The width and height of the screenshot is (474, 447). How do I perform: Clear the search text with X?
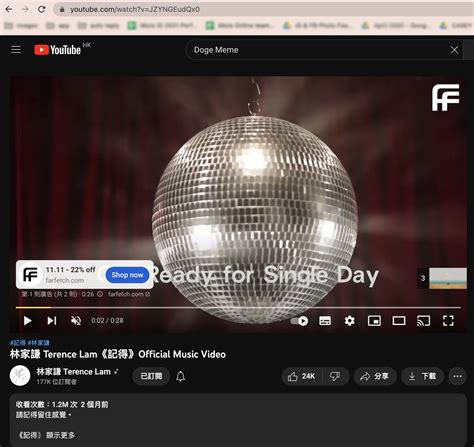click(454, 50)
